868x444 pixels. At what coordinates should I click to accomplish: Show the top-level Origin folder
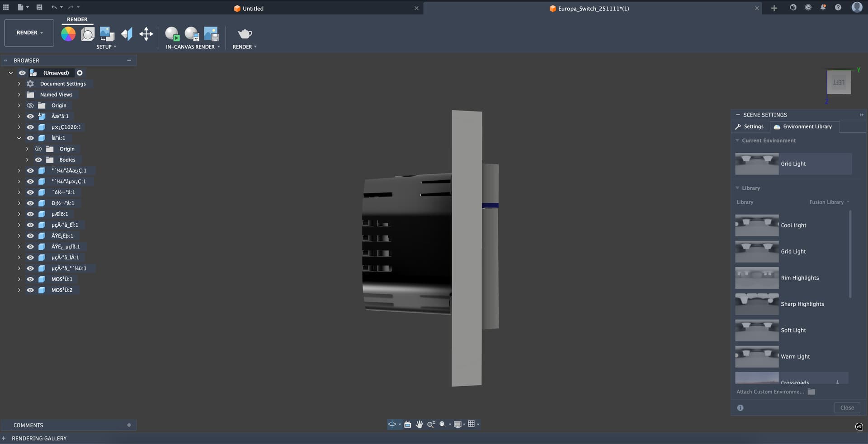click(30, 106)
